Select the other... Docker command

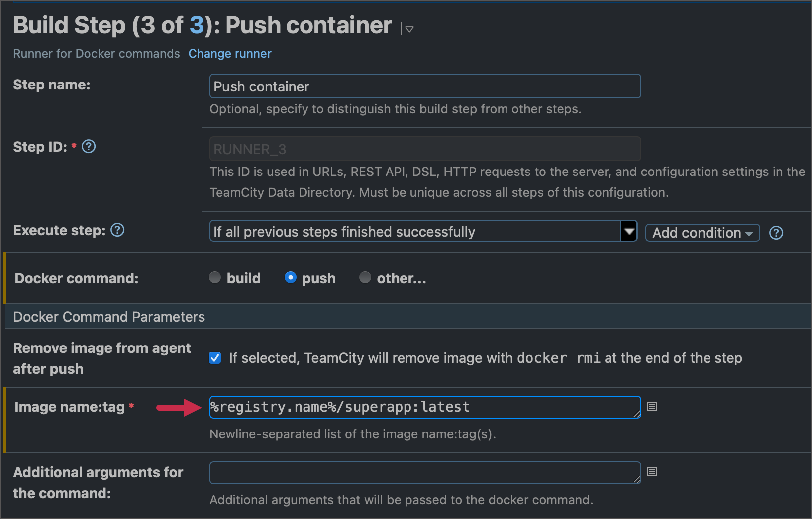point(365,277)
